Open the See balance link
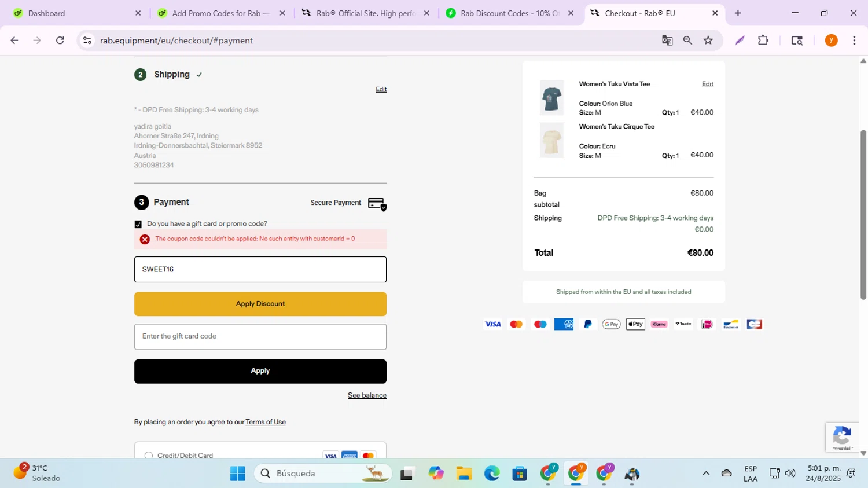Image resolution: width=868 pixels, height=488 pixels. [x=367, y=395]
